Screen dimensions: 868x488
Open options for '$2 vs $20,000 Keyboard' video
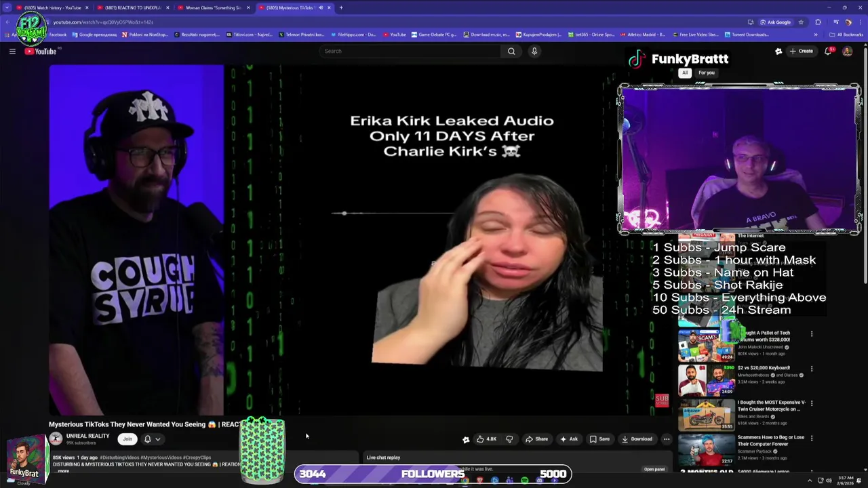tap(811, 369)
